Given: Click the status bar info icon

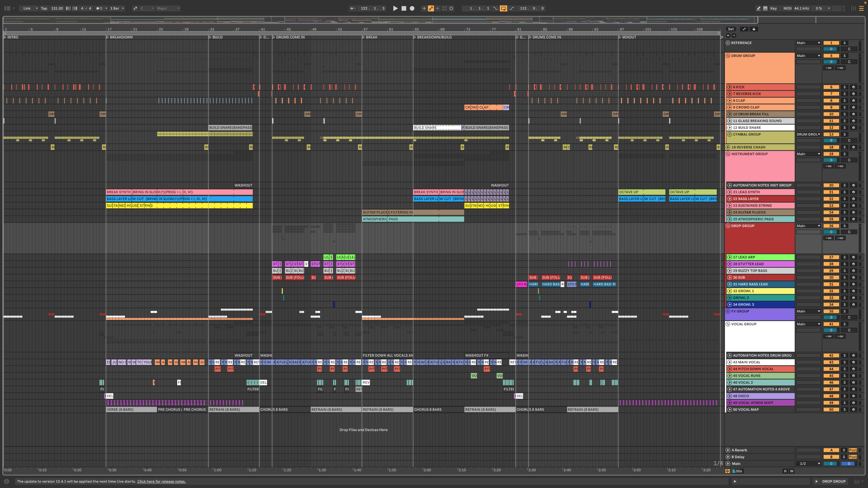Looking at the screenshot, I should tap(6, 481).
